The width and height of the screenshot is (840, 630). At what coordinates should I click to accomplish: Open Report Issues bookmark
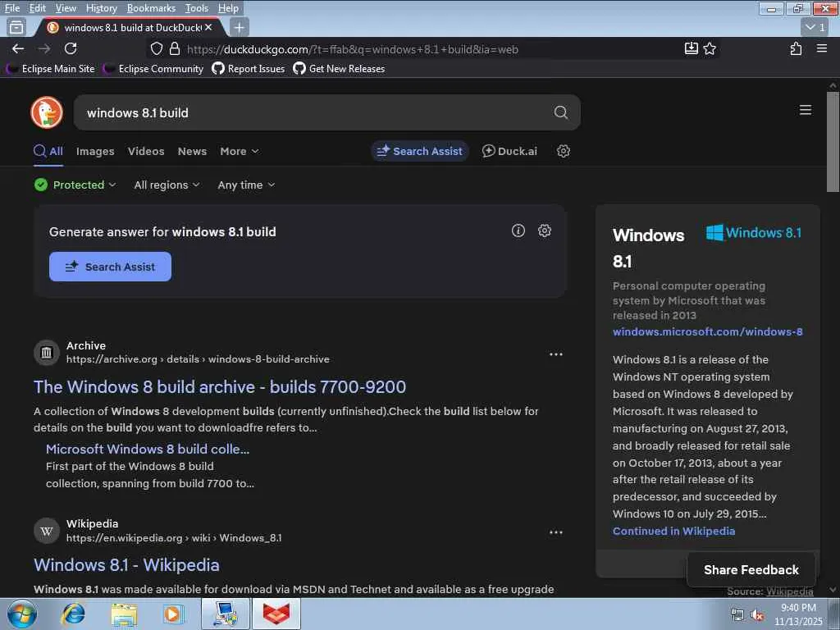tap(248, 69)
